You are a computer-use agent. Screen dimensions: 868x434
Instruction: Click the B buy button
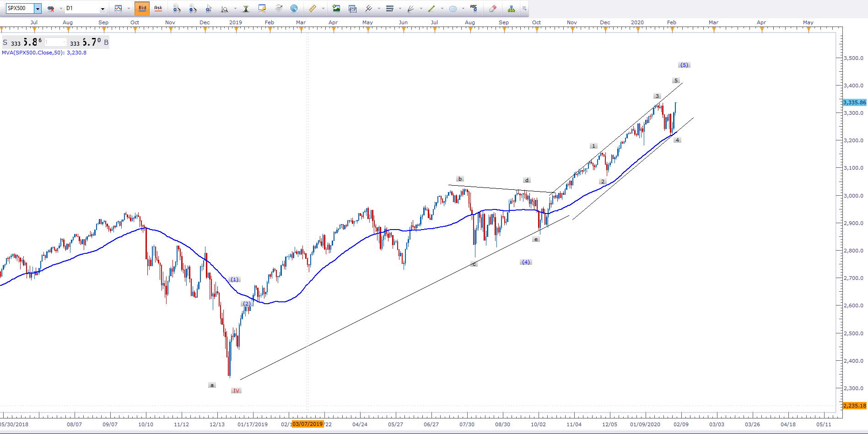[106, 43]
